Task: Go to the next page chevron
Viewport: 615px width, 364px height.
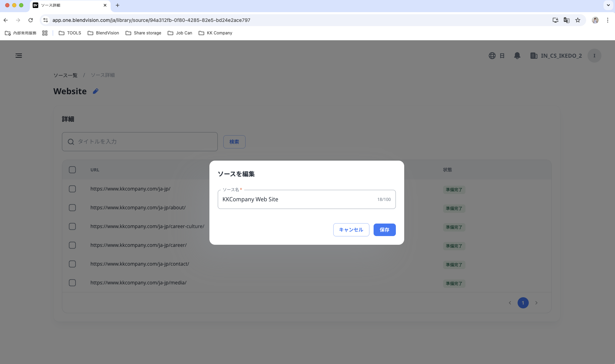Action: coord(536,303)
